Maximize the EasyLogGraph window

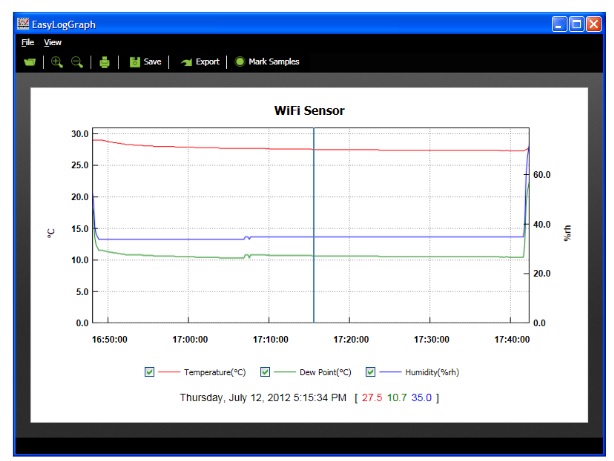tap(576, 24)
